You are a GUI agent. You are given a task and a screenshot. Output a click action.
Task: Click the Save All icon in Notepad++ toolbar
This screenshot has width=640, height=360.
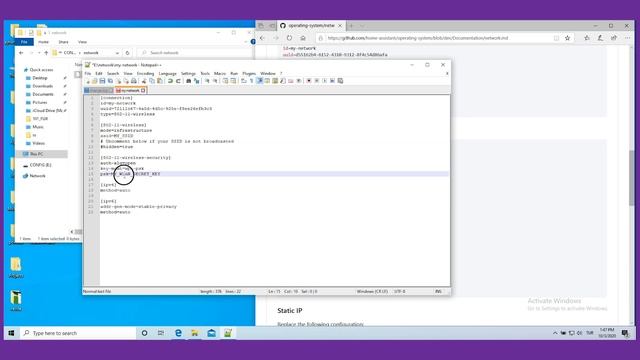pos(111,81)
